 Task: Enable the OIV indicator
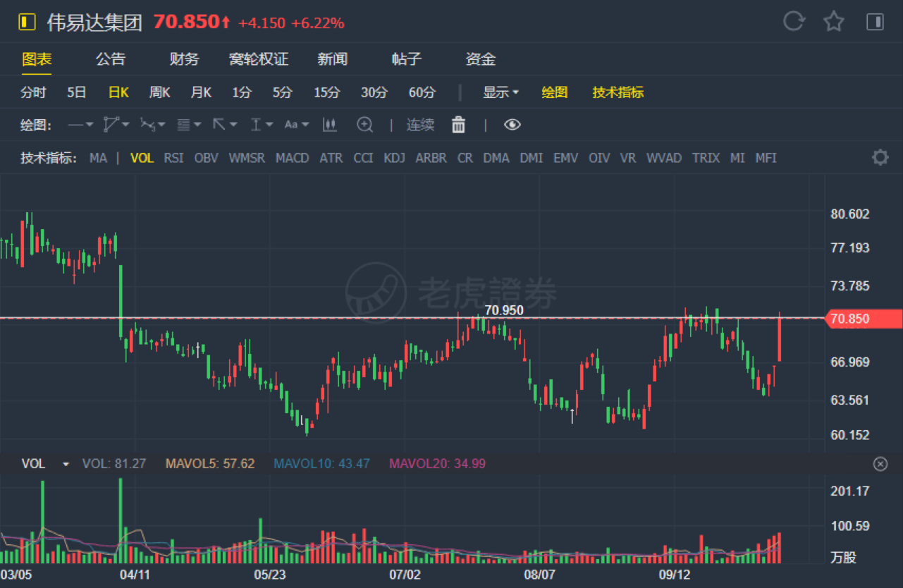coord(599,158)
